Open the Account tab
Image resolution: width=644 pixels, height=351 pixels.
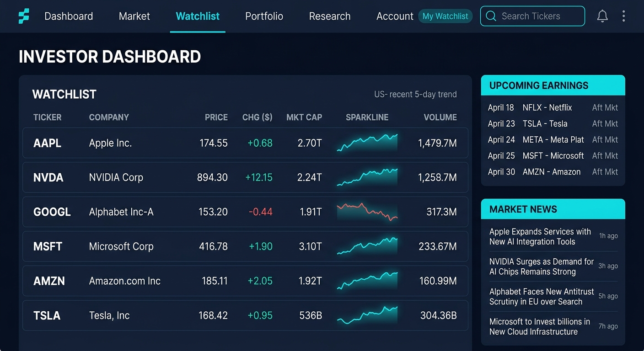pos(395,16)
